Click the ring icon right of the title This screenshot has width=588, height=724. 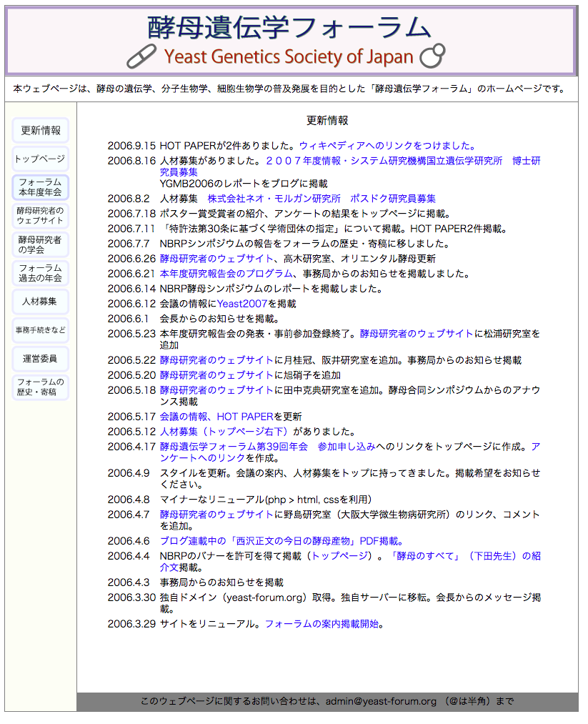[x=432, y=55]
